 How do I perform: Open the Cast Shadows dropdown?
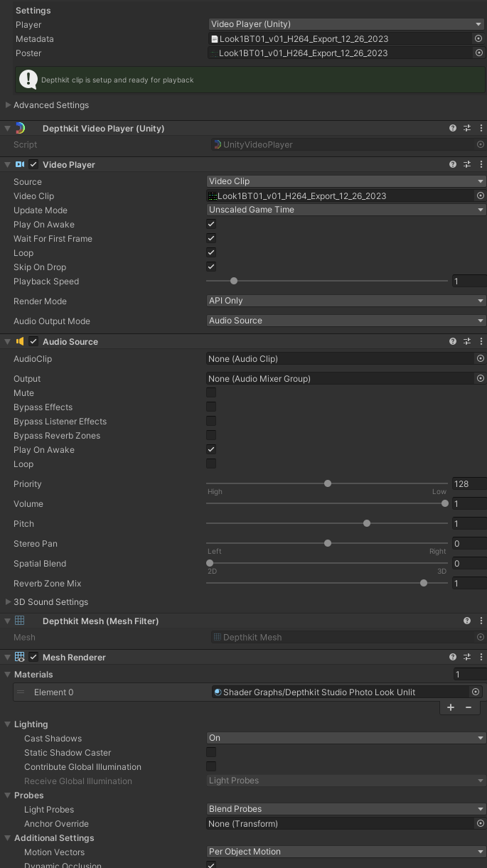(x=346, y=738)
